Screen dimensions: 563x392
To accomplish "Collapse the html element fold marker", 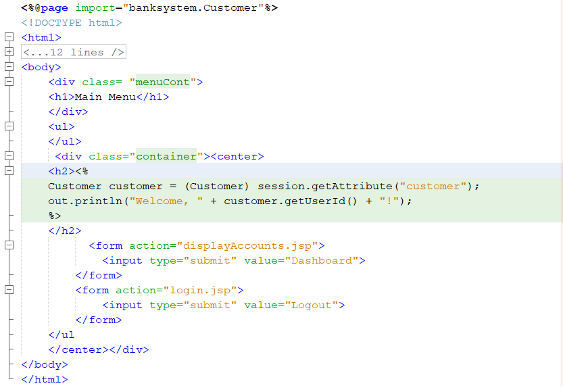I will [8, 37].
